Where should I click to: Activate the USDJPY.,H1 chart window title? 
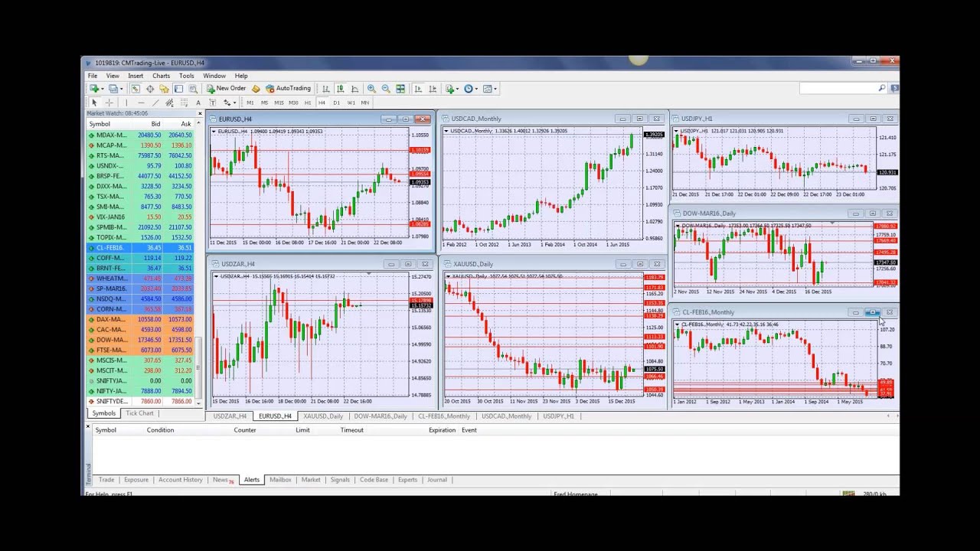click(x=697, y=119)
